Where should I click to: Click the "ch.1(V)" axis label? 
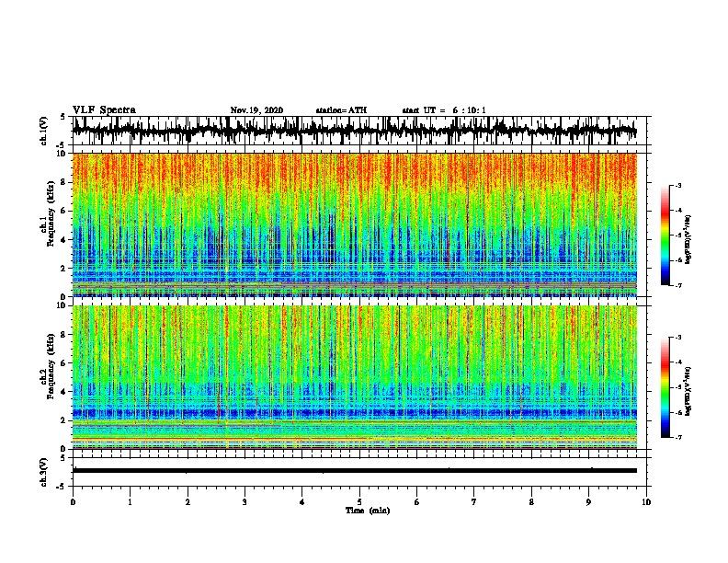coord(44,131)
